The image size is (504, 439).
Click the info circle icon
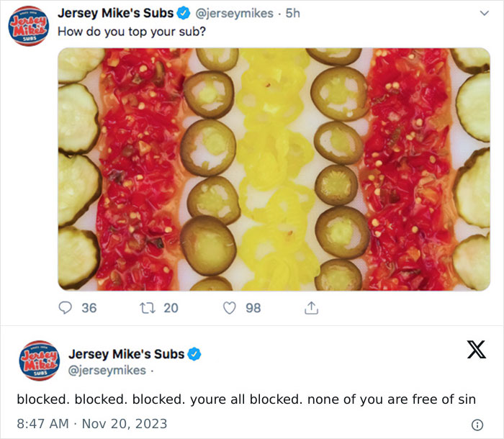pos(476,424)
